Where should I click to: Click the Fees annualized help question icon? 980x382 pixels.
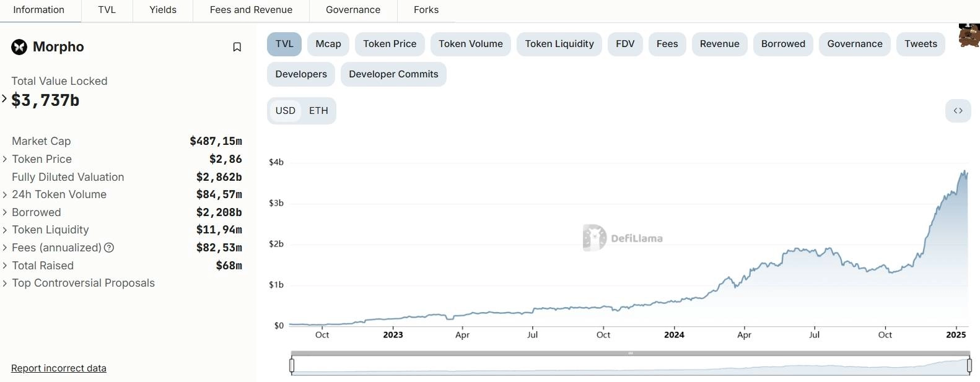(109, 248)
